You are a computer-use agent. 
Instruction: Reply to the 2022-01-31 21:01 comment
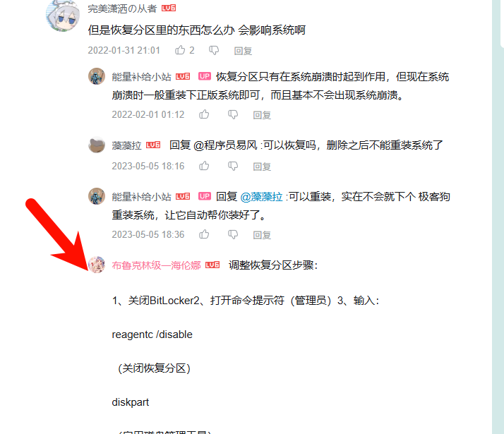(x=243, y=51)
